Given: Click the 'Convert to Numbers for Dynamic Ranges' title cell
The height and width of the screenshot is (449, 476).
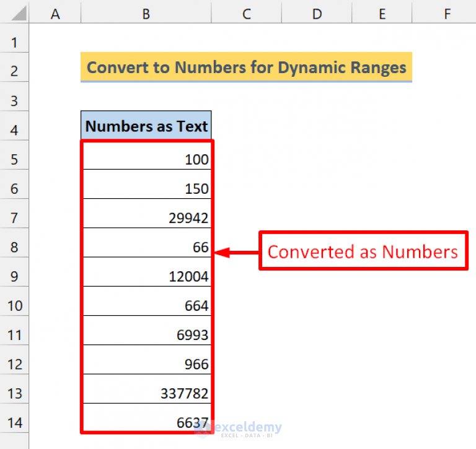Looking at the screenshot, I should [246, 67].
